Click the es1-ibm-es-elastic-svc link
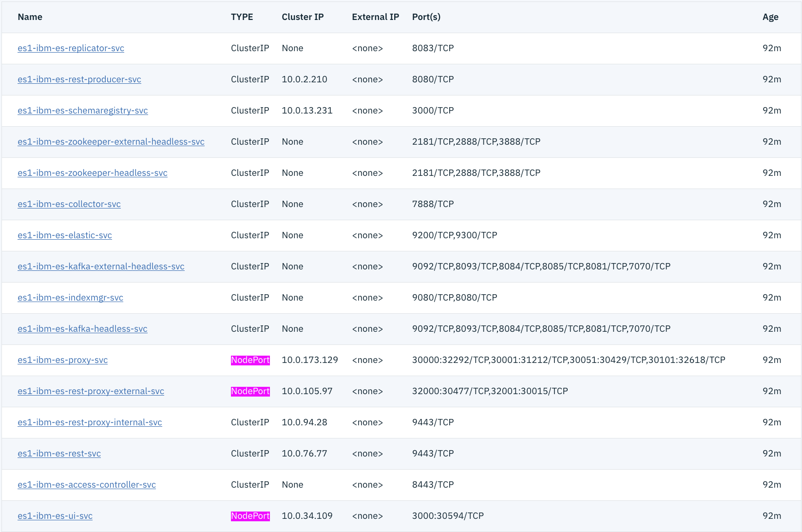Image resolution: width=802 pixels, height=532 pixels. (x=65, y=235)
